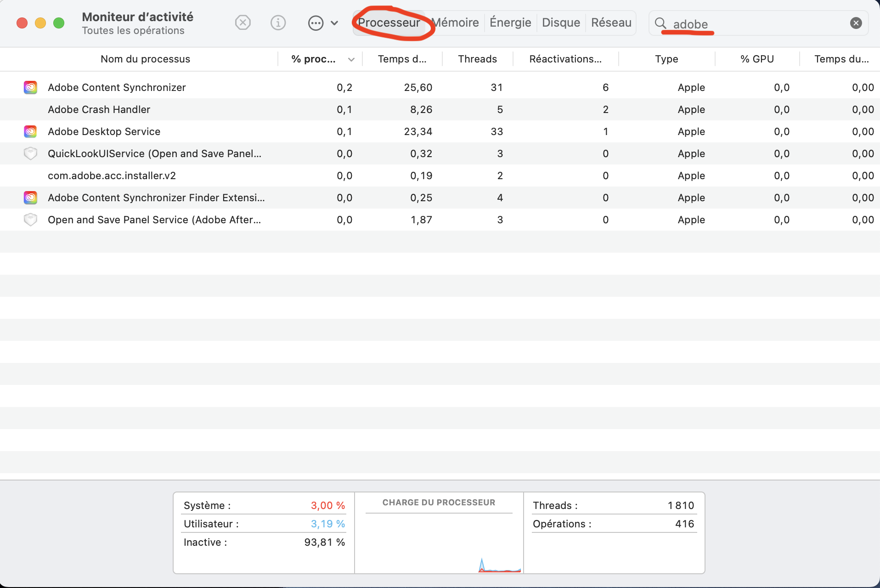Click Adobe Desktop Service's app icon

(x=30, y=131)
